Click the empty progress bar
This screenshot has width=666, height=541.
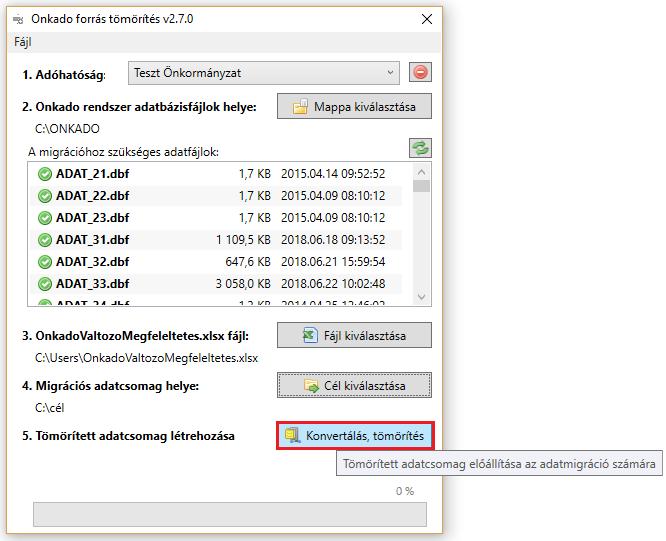230,515
